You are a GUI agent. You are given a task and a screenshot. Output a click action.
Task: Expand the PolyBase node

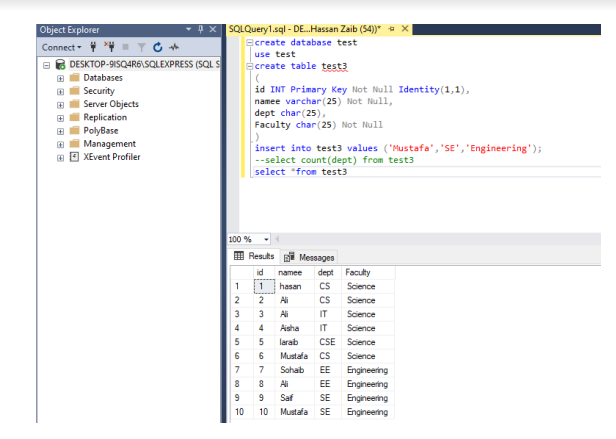(60, 131)
